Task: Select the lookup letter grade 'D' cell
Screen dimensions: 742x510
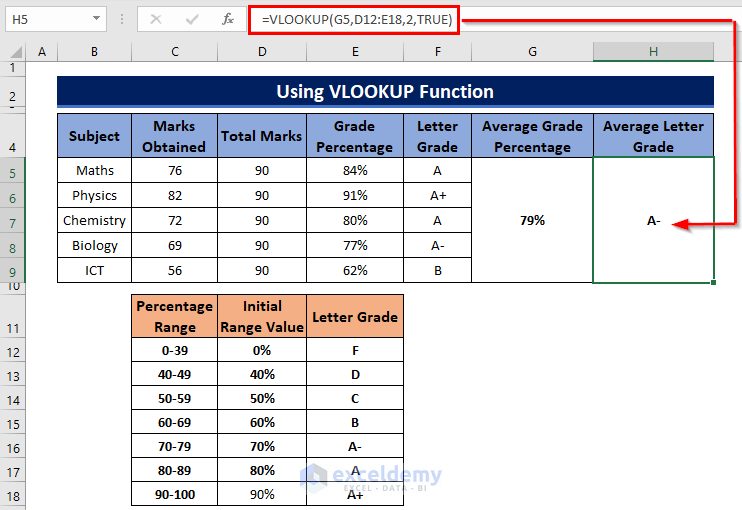Action: coord(355,374)
